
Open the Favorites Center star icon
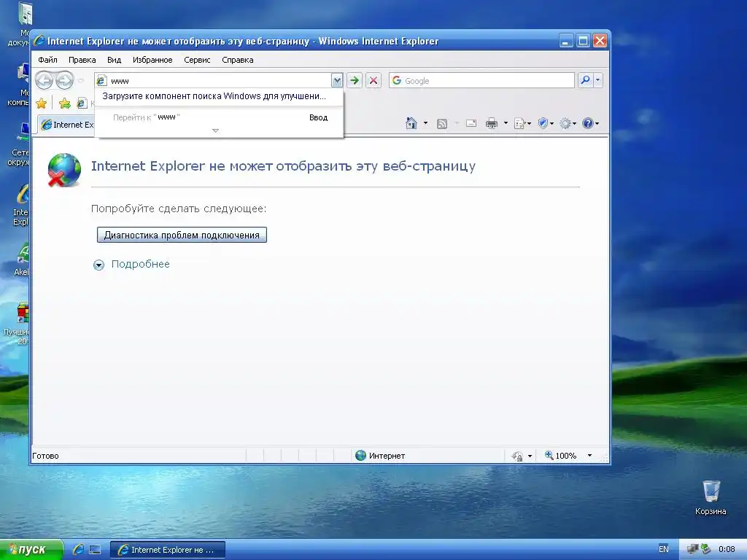[x=42, y=103]
